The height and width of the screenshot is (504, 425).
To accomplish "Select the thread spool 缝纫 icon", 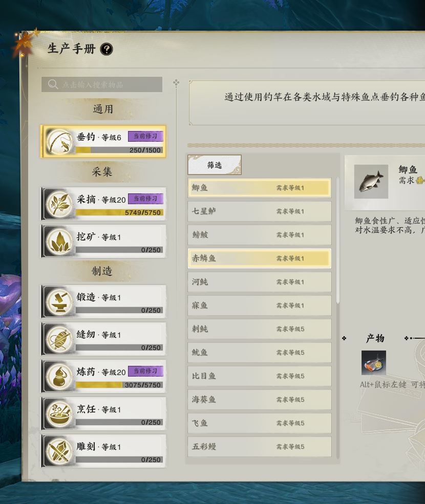I will (59, 339).
